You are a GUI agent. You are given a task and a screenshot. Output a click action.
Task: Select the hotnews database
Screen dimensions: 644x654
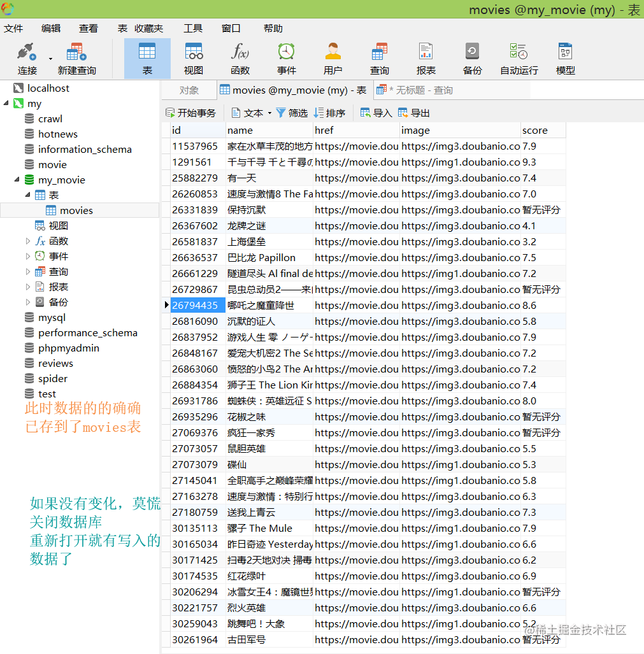(57, 134)
